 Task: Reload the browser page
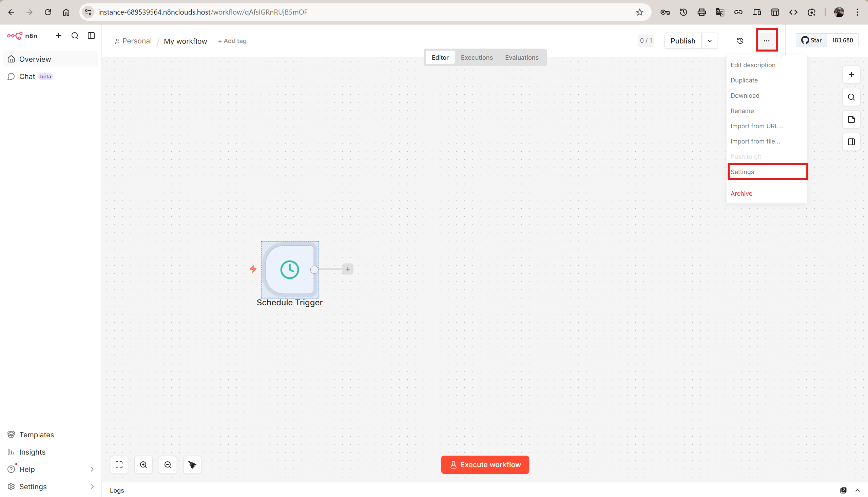coord(48,12)
